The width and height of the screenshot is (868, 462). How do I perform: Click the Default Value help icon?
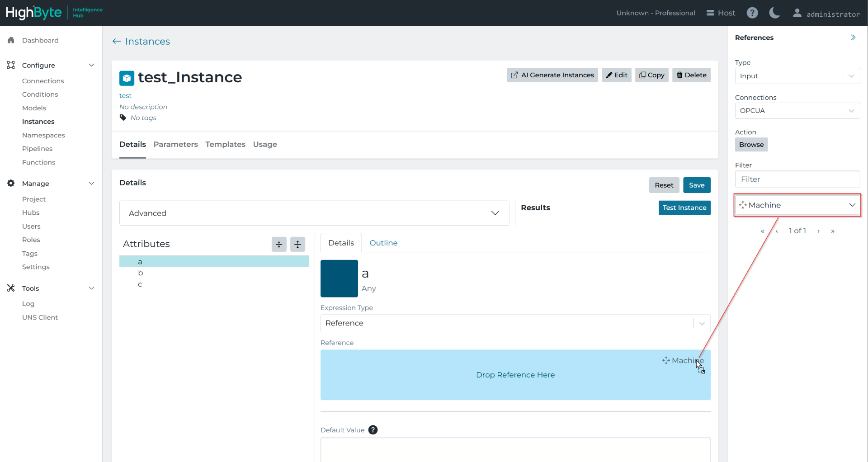click(x=373, y=430)
